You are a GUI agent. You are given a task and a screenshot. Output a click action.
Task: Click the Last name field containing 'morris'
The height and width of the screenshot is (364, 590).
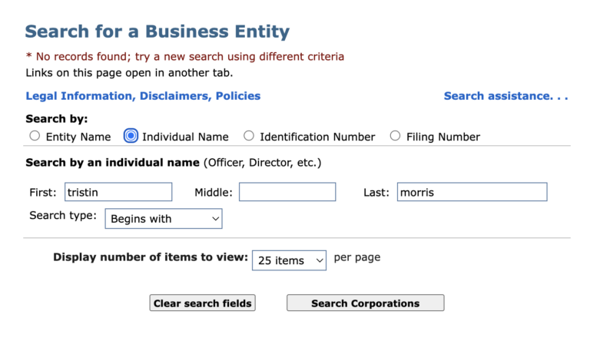click(x=472, y=192)
